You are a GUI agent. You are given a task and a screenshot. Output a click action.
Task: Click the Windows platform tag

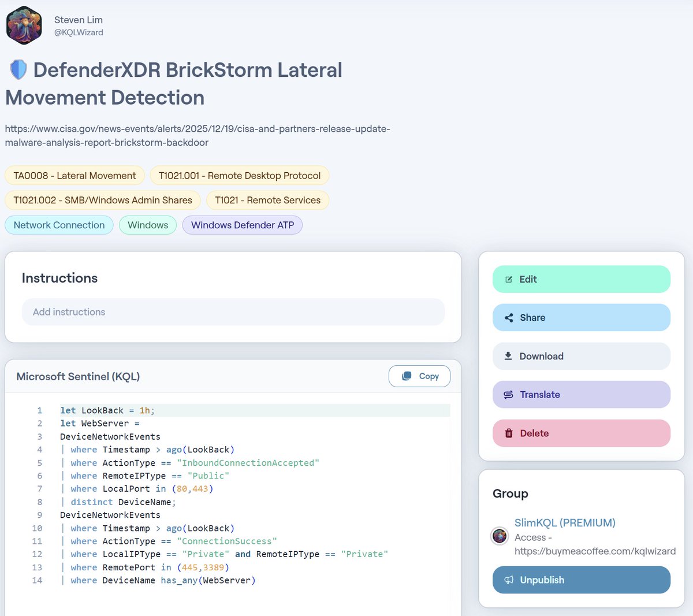pyautogui.click(x=148, y=225)
